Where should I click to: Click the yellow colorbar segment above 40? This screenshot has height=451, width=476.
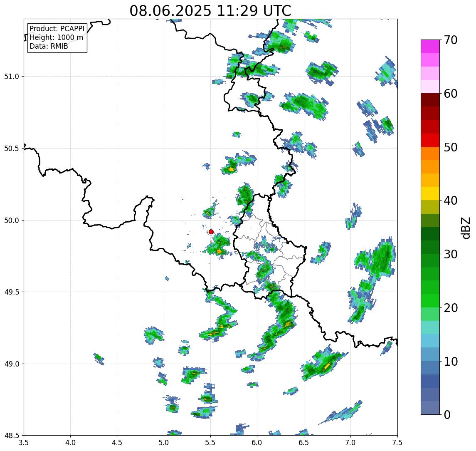[x=430, y=194]
